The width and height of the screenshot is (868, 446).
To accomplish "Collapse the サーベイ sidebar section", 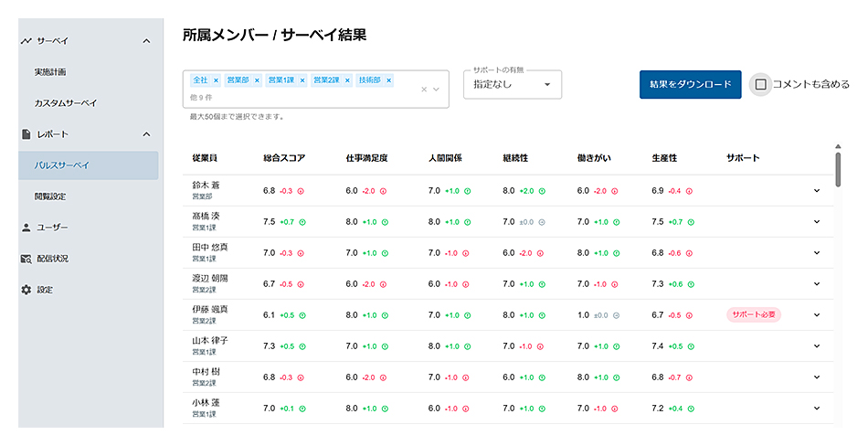I will [x=146, y=41].
